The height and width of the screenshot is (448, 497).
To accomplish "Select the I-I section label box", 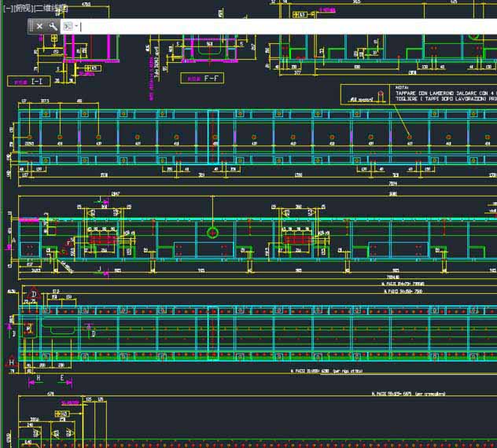I will click(x=29, y=82).
